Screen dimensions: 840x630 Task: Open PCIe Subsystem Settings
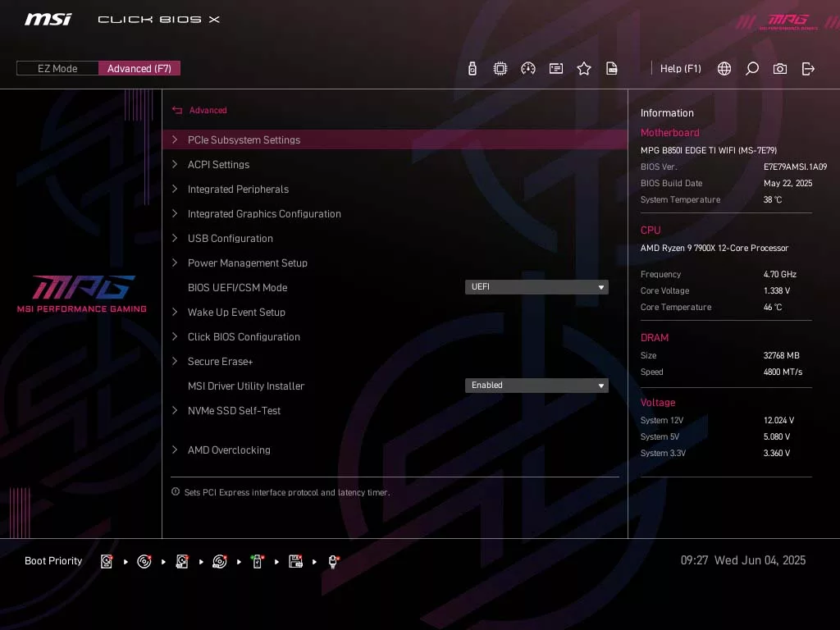(x=395, y=139)
